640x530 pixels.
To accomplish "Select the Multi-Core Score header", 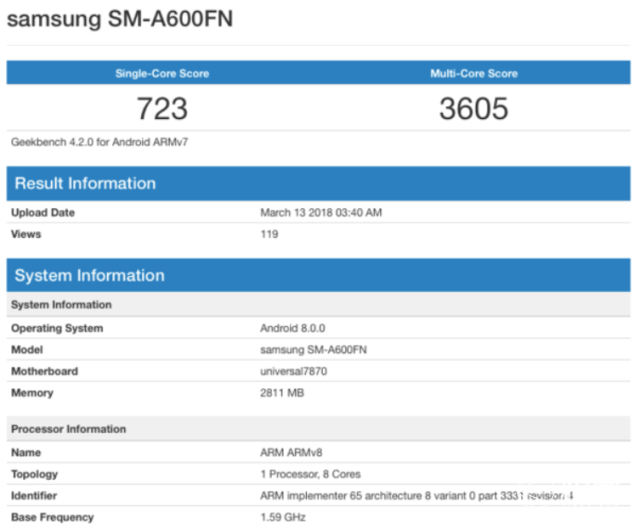I will [474, 73].
